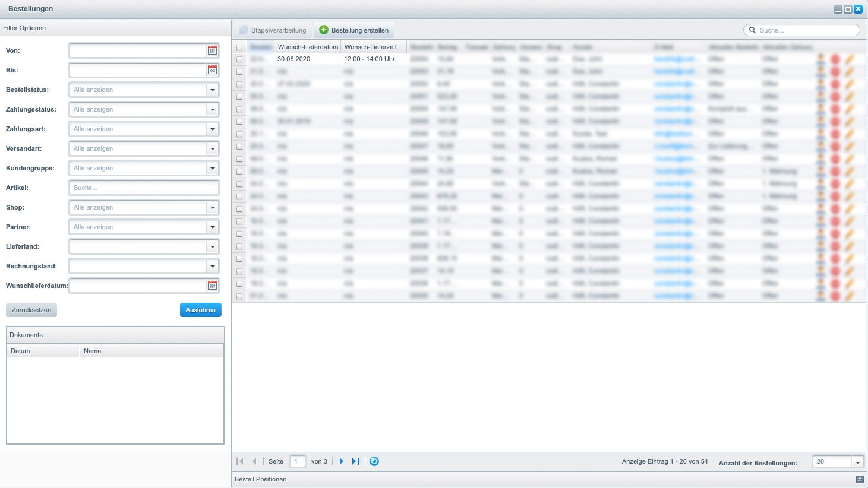Go to the next page of orders
The image size is (868, 488).
341,461
